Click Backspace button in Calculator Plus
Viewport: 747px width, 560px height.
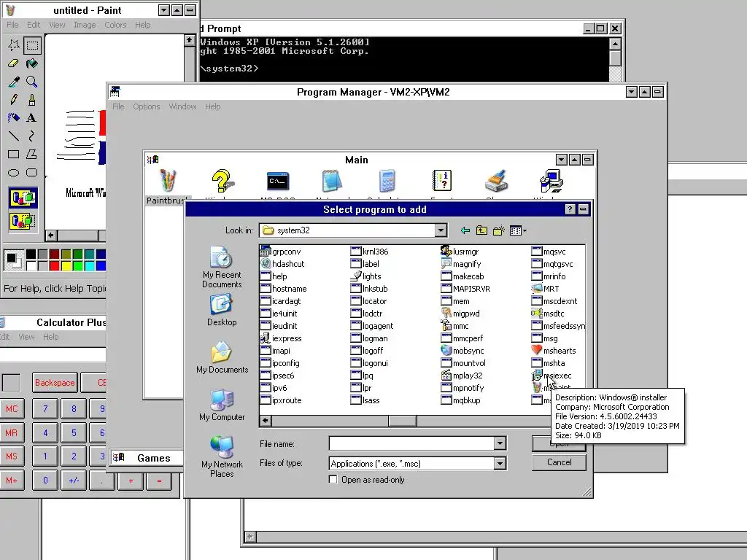[x=55, y=383]
